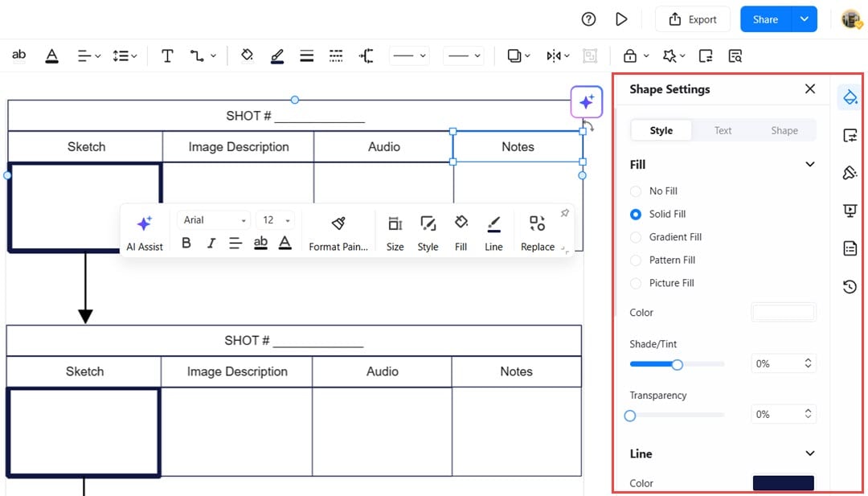Open the Share dropdown arrow
Viewport: 868px width, 496px height.
tap(805, 19)
